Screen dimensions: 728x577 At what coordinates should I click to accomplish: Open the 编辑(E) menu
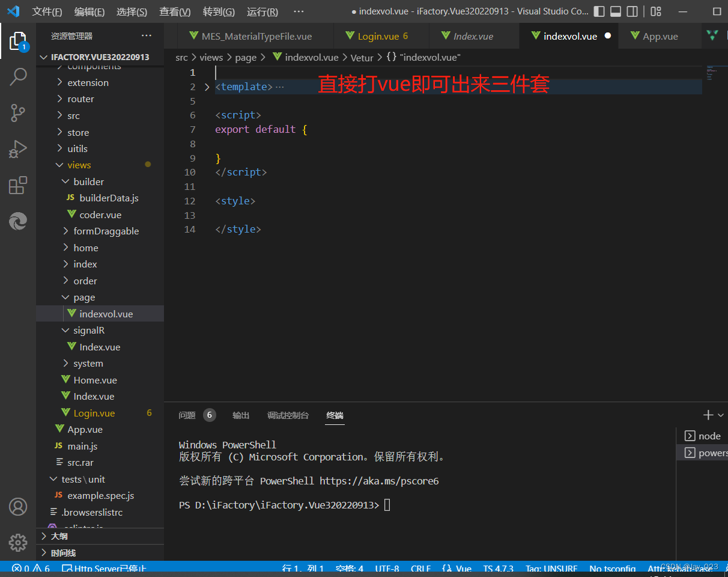(x=89, y=11)
